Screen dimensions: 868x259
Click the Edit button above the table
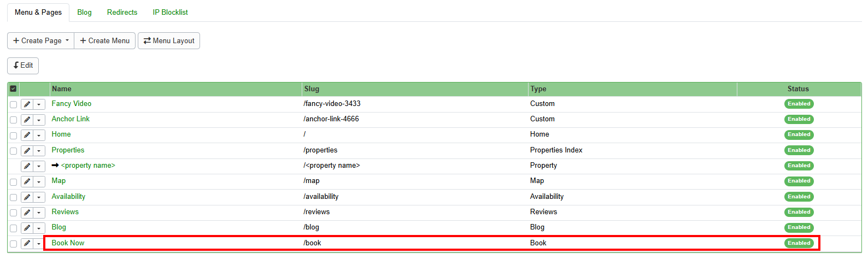23,66
